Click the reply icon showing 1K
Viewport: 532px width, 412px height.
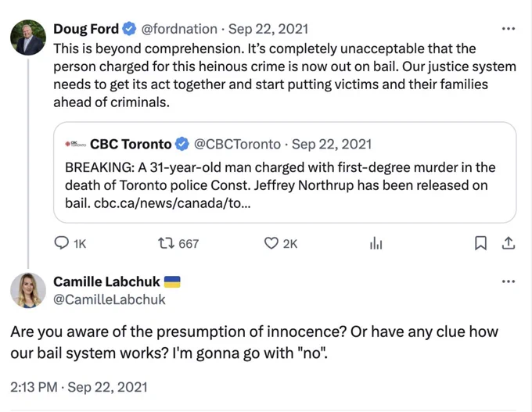point(61,243)
